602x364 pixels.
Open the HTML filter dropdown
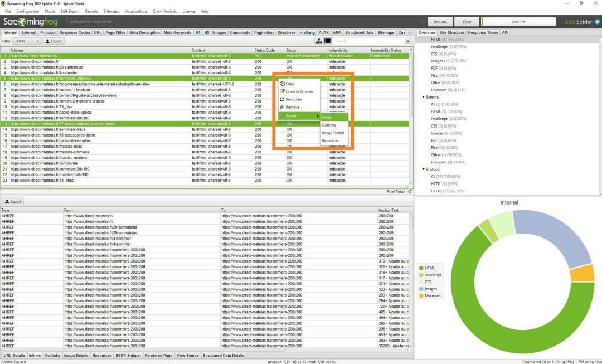coord(27,41)
